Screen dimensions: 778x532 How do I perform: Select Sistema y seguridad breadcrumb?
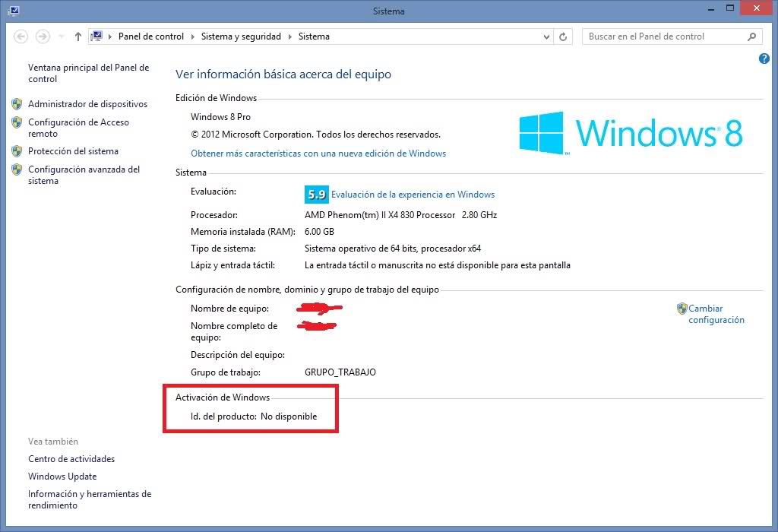coord(241,36)
